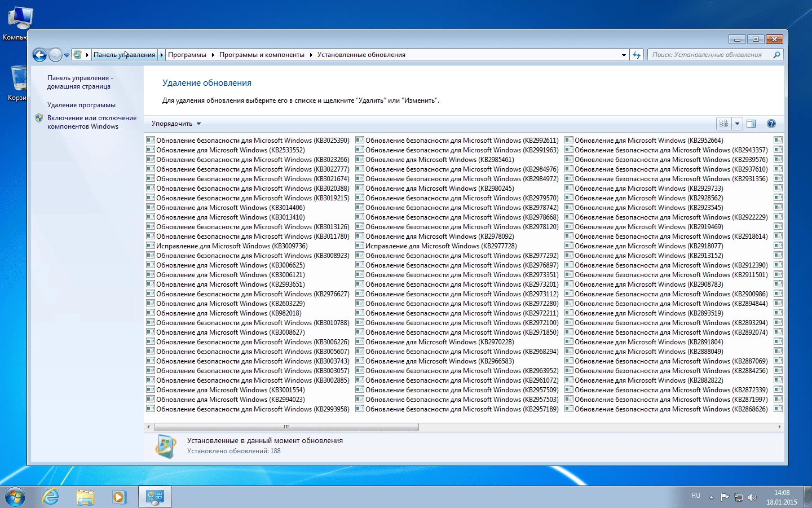Image resolution: width=812 pixels, height=508 pixels.
Task: Select 'Программы' breadcrumb
Action: (187, 55)
